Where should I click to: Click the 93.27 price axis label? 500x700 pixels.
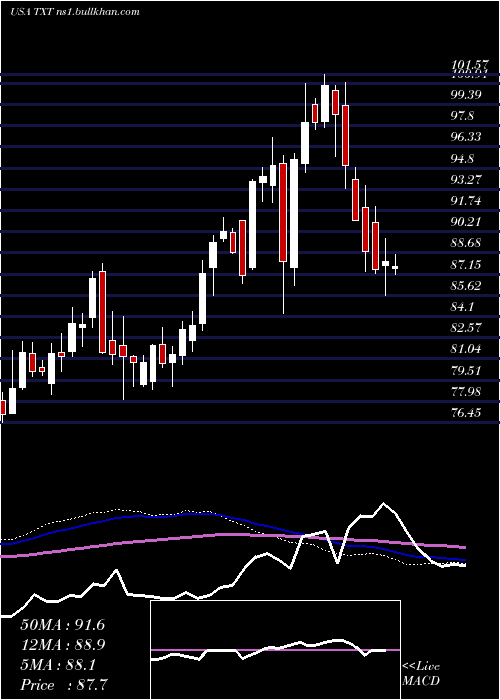466,179
